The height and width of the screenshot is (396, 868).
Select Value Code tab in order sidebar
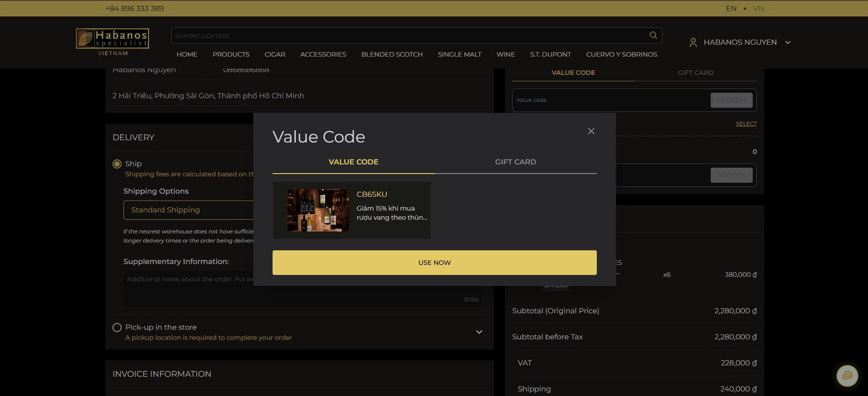[x=573, y=73]
